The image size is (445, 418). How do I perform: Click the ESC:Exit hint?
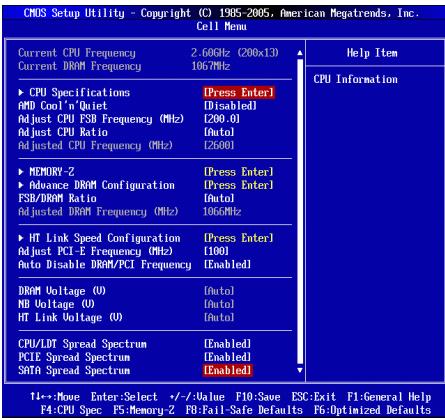(314, 397)
